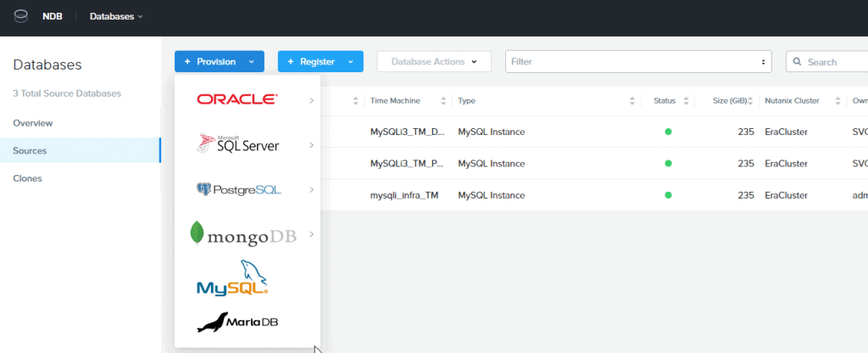Open the Filter combo box
This screenshot has width=868, height=353.
pyautogui.click(x=638, y=62)
